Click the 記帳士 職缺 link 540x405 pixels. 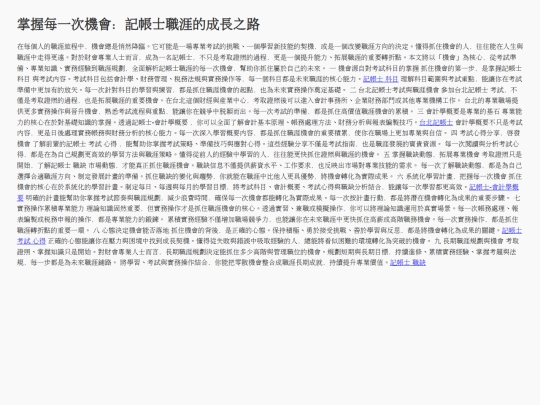tap(408, 263)
